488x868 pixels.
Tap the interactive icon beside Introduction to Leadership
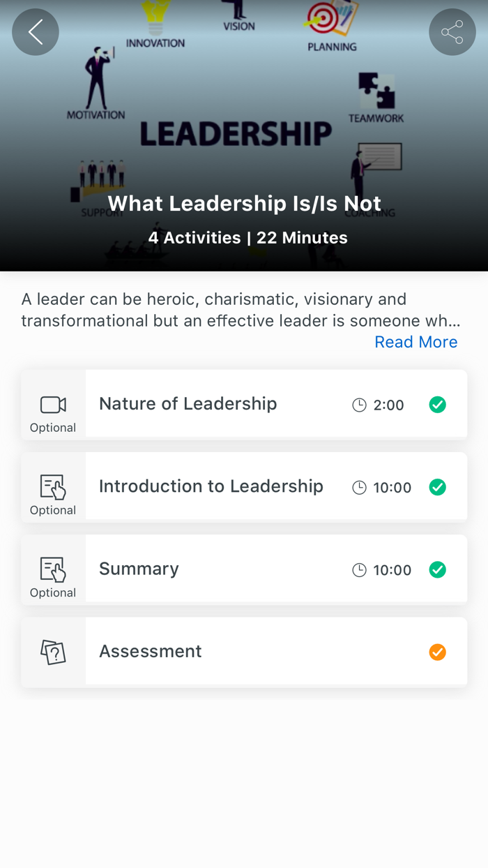click(53, 487)
